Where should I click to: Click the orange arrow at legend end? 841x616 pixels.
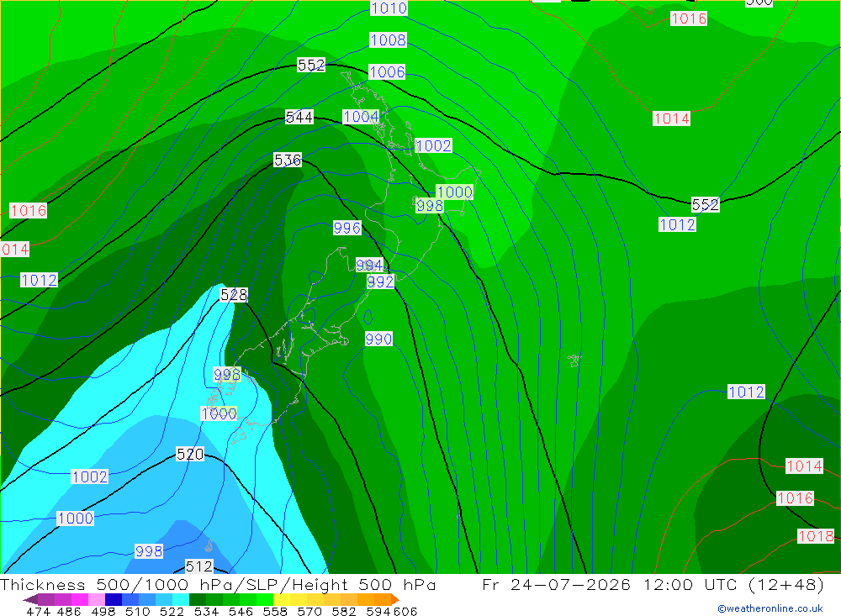pos(395,599)
